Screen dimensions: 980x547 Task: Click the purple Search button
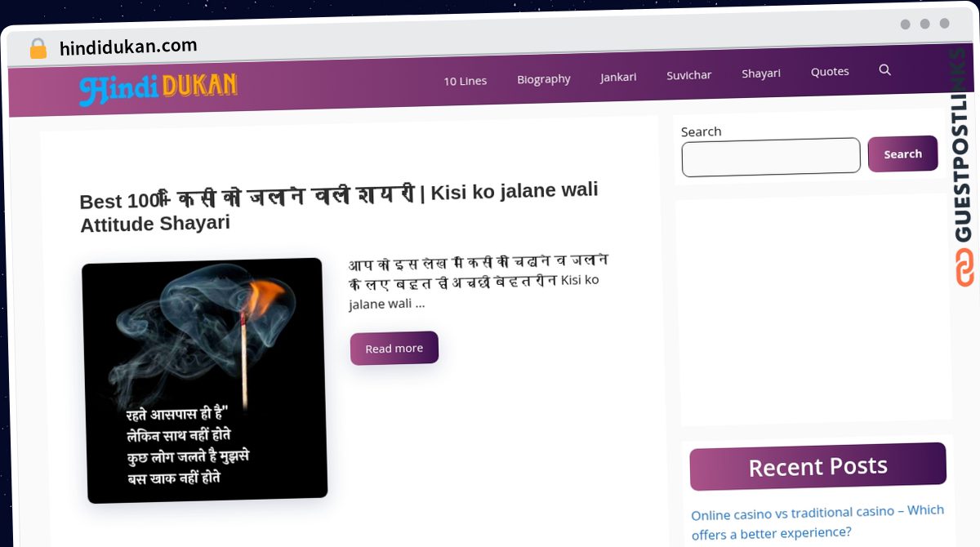click(x=902, y=153)
